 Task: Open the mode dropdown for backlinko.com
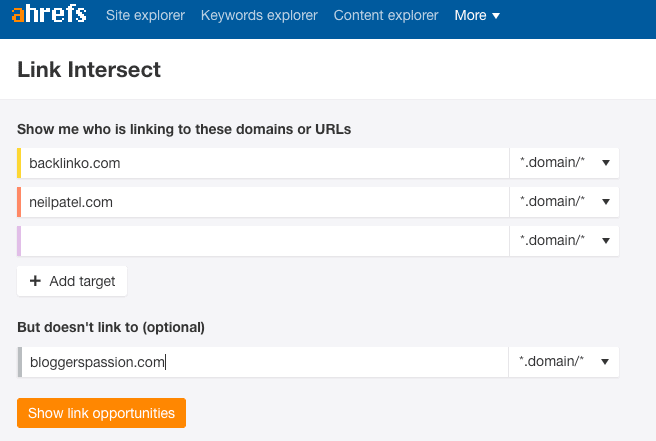click(564, 163)
